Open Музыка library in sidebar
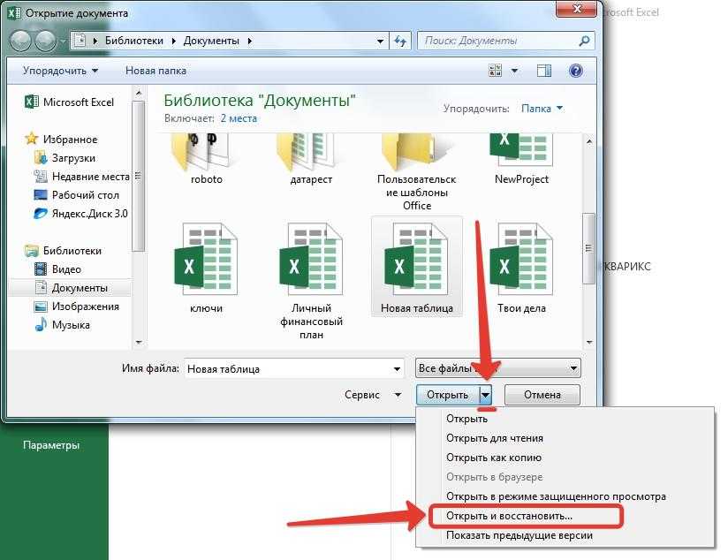This screenshot has width=728, height=560. pos(62,325)
